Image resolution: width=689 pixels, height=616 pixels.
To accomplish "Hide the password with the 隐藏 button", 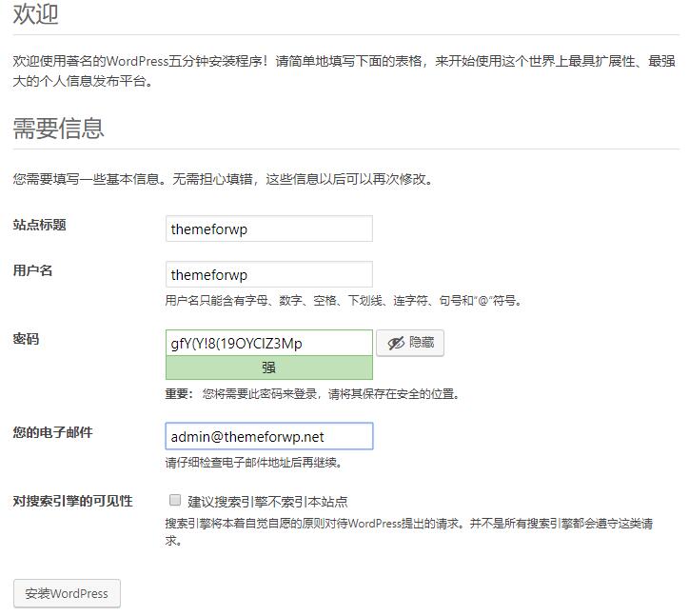I will click(410, 343).
